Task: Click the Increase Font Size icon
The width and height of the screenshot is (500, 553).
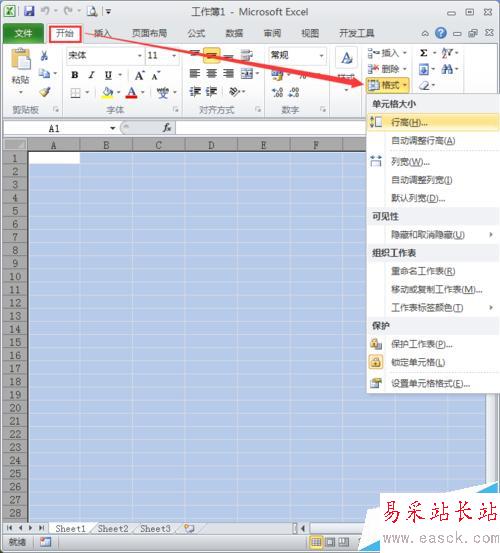Action: coord(139,75)
